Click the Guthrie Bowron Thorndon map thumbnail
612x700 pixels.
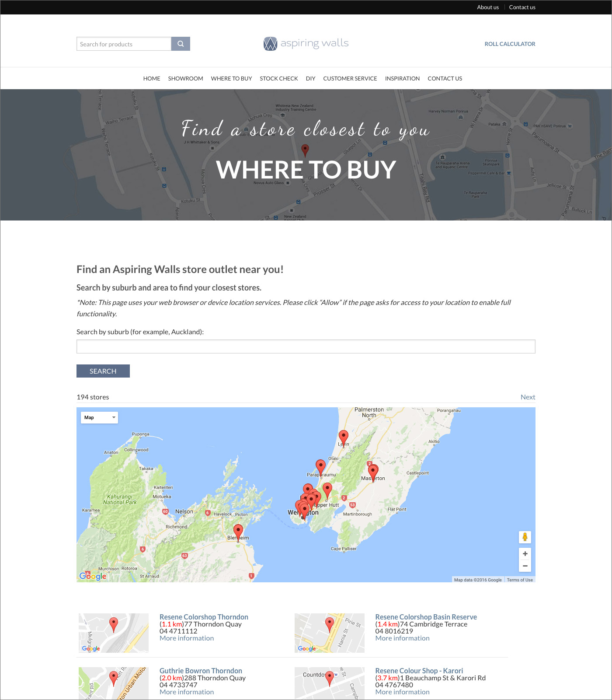(114, 683)
